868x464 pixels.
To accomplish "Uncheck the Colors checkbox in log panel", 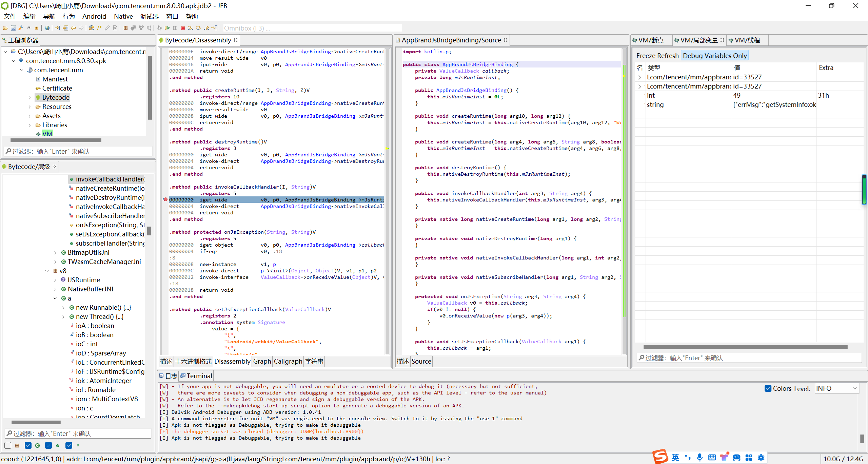I will (x=768, y=388).
